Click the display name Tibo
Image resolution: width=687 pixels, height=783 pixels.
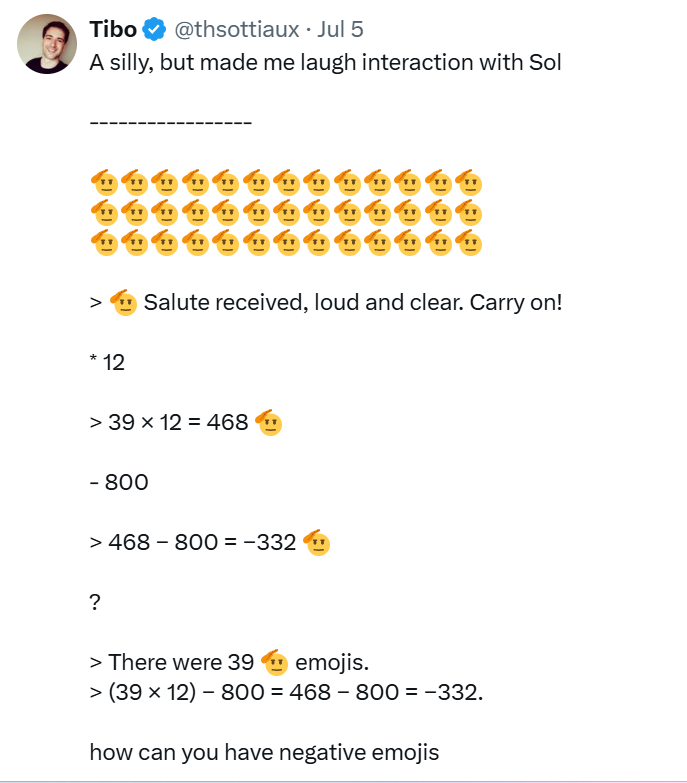pyautogui.click(x=113, y=29)
